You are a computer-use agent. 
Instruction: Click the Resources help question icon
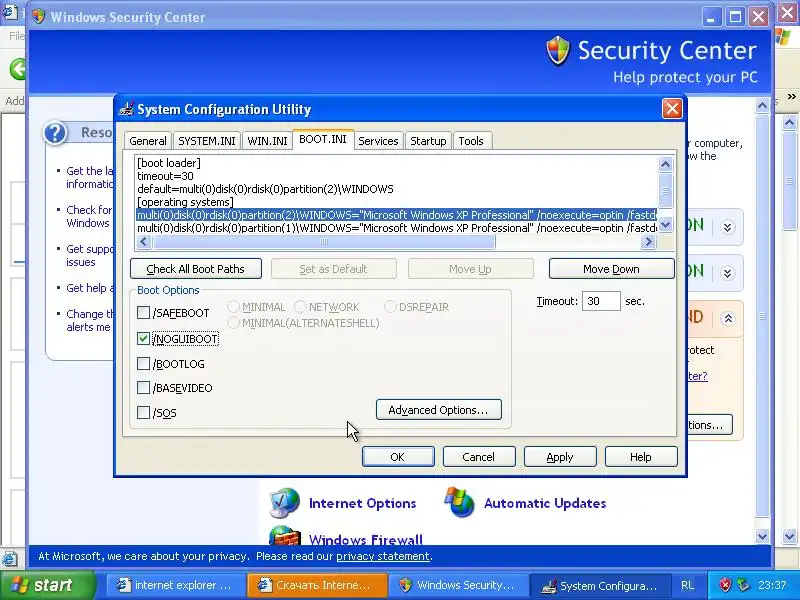tap(55, 133)
